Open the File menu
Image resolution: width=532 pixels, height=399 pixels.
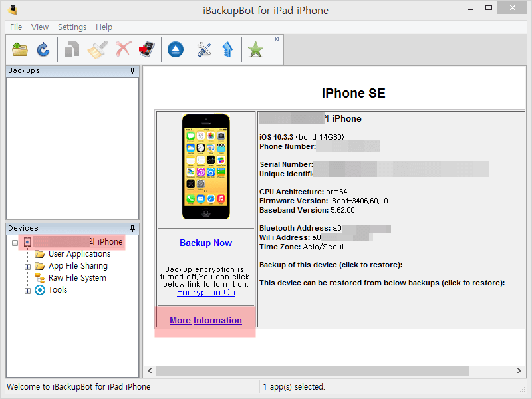coord(16,27)
